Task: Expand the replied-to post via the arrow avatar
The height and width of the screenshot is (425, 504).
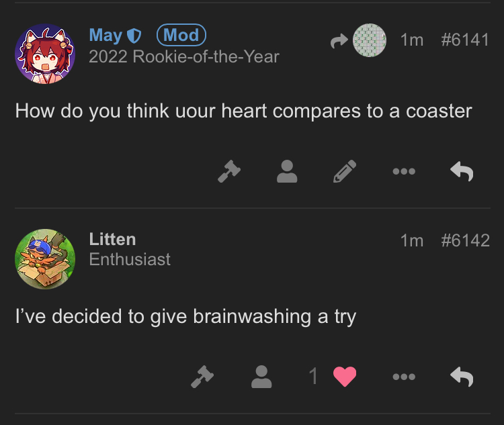Action: (360, 40)
